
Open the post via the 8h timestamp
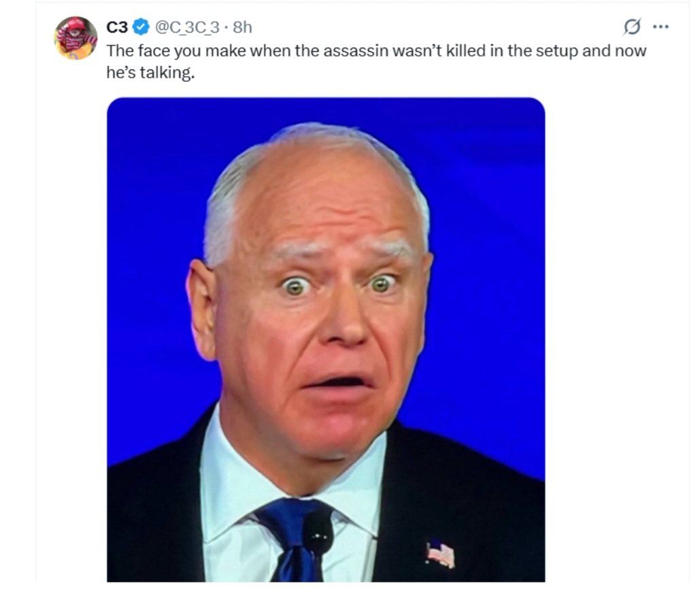pyautogui.click(x=242, y=27)
